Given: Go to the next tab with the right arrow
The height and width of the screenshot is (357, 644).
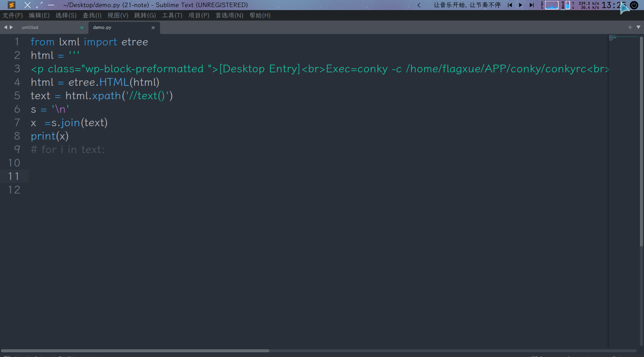Looking at the screenshot, I should [x=11, y=27].
